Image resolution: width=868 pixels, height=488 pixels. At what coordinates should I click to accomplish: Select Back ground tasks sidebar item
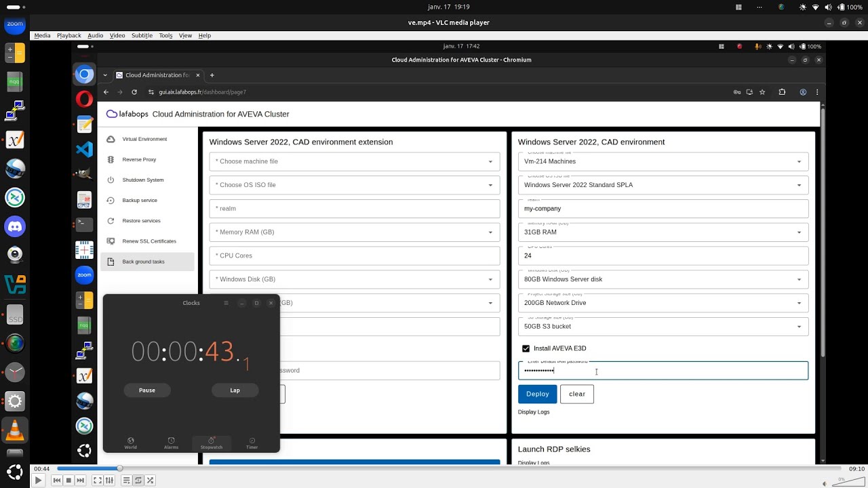[x=147, y=261]
